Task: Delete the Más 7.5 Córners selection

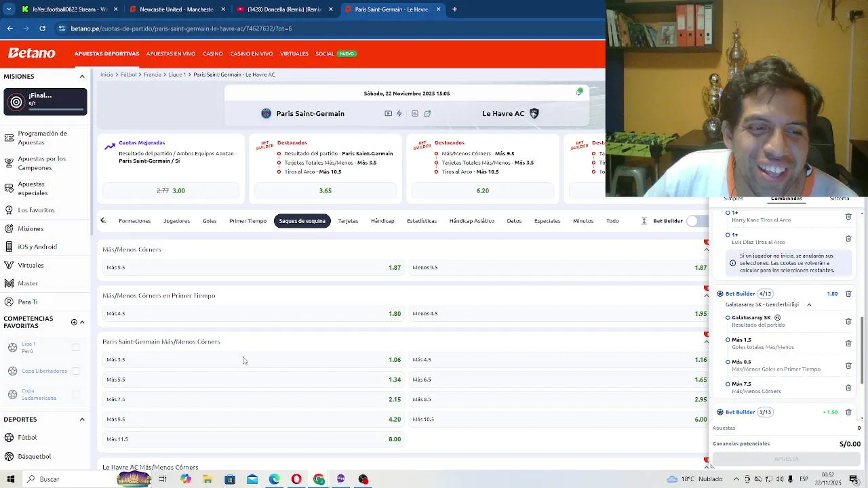Action: click(848, 388)
